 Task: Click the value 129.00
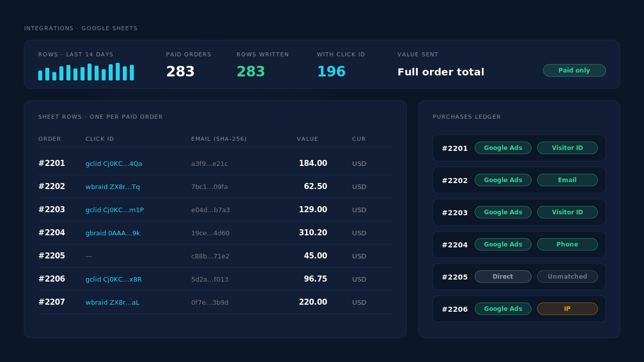[x=313, y=210]
